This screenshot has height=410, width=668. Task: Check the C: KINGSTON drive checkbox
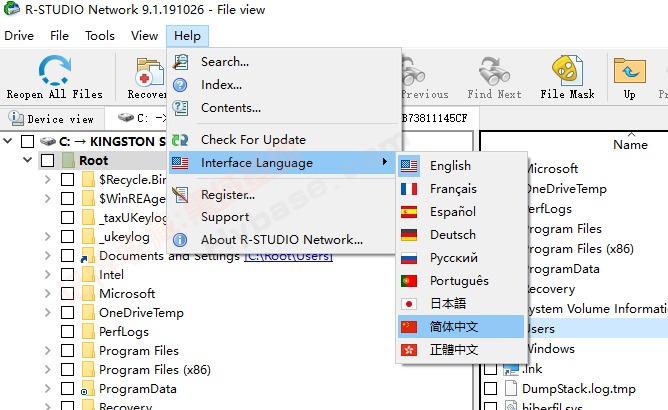click(28, 141)
